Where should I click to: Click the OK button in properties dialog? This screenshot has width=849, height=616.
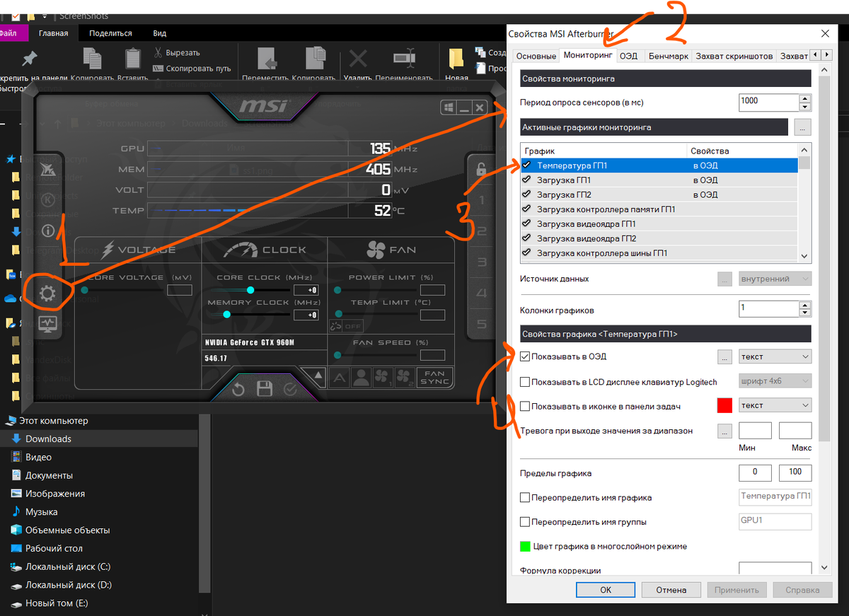pos(606,589)
